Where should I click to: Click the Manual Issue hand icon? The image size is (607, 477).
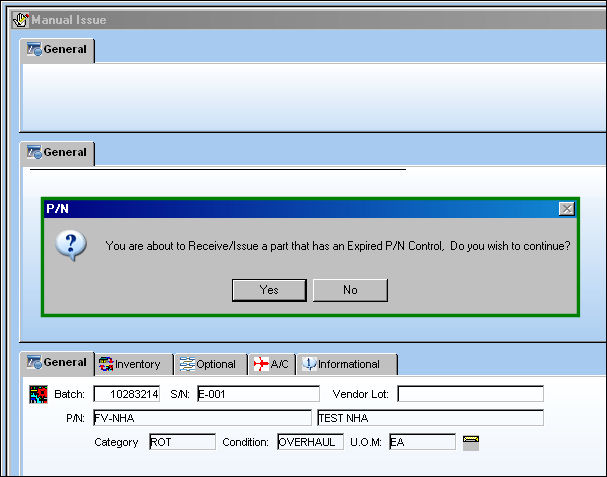[x=21, y=20]
